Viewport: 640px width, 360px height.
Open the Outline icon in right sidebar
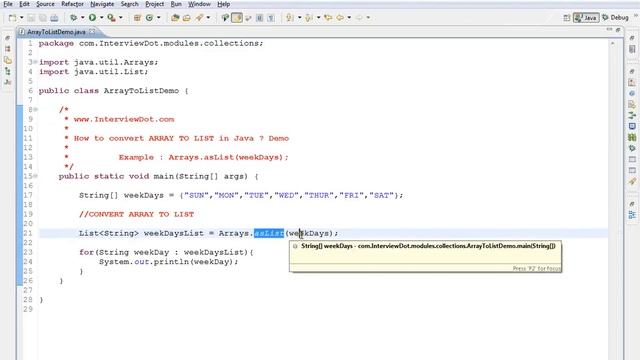(x=632, y=215)
